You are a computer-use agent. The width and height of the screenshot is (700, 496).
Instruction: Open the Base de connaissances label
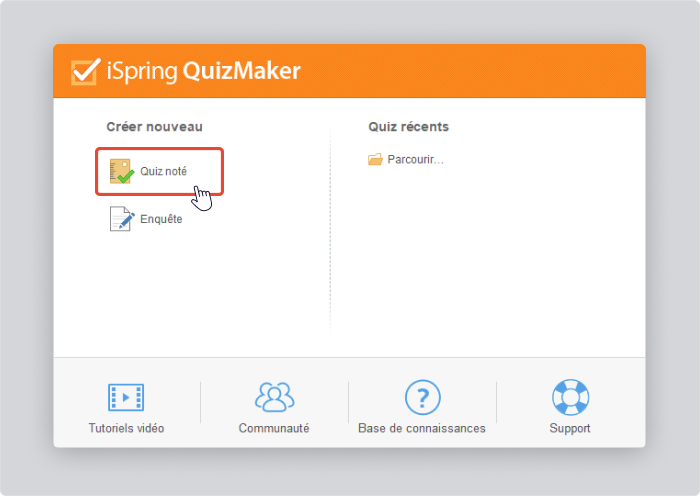(x=422, y=428)
